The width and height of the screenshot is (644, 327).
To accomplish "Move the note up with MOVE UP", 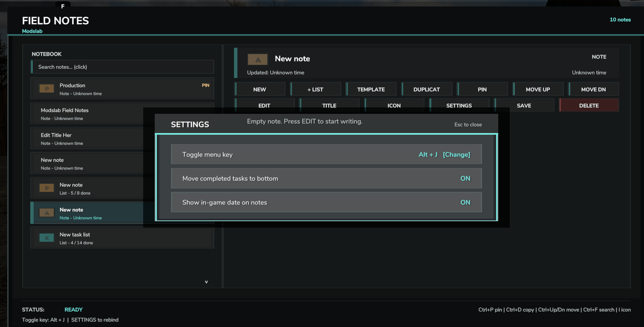I will click(538, 89).
